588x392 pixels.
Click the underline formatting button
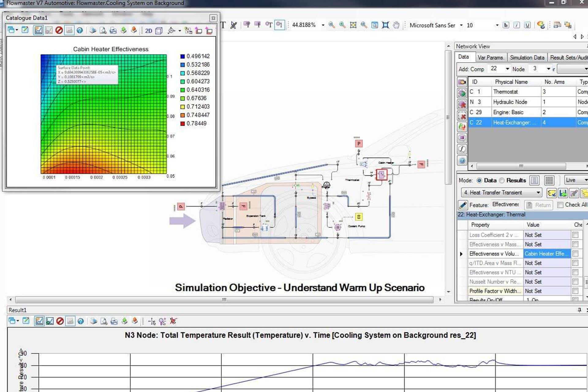tap(527, 25)
